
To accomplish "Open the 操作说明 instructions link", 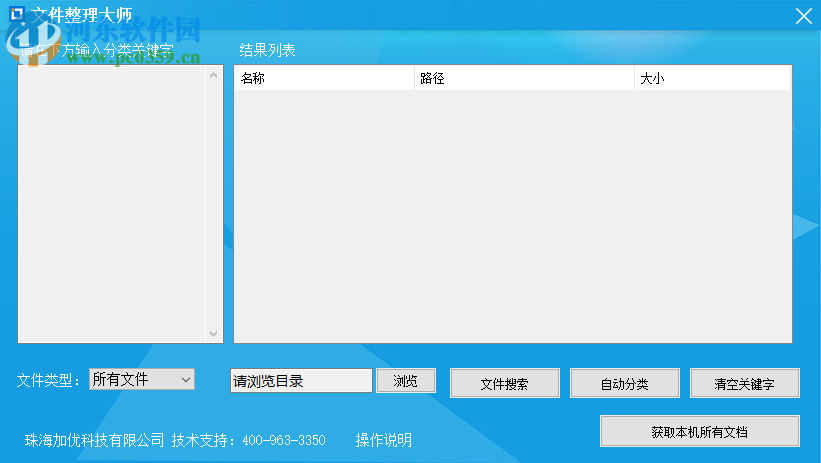I will [x=384, y=440].
